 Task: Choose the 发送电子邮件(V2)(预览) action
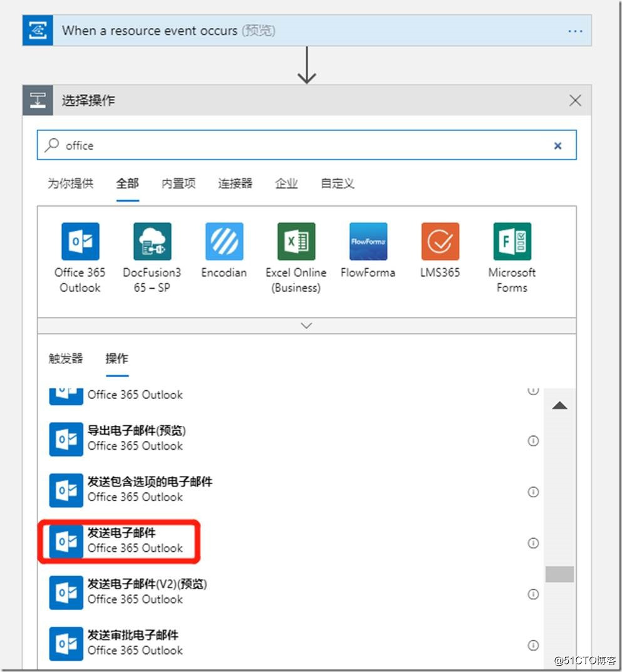click(x=290, y=592)
